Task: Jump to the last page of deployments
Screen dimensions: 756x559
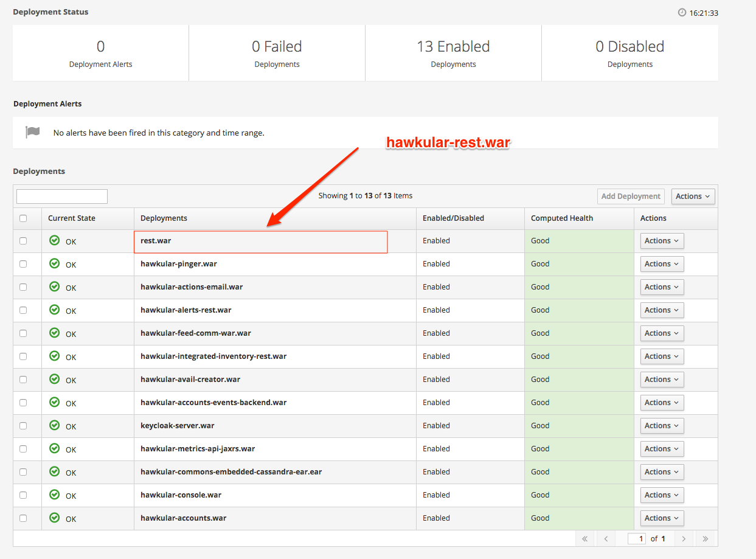Action: pyautogui.click(x=706, y=538)
